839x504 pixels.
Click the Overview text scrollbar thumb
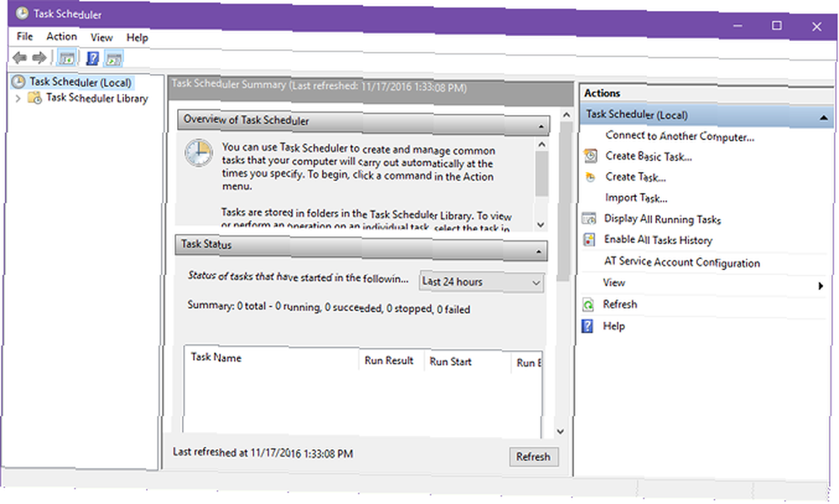point(541,174)
